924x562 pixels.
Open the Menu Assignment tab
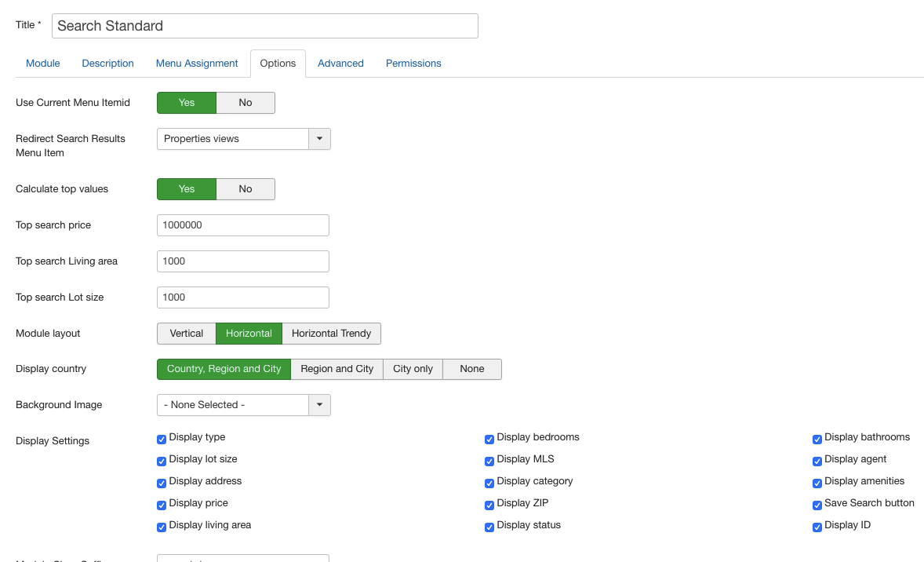coord(197,64)
